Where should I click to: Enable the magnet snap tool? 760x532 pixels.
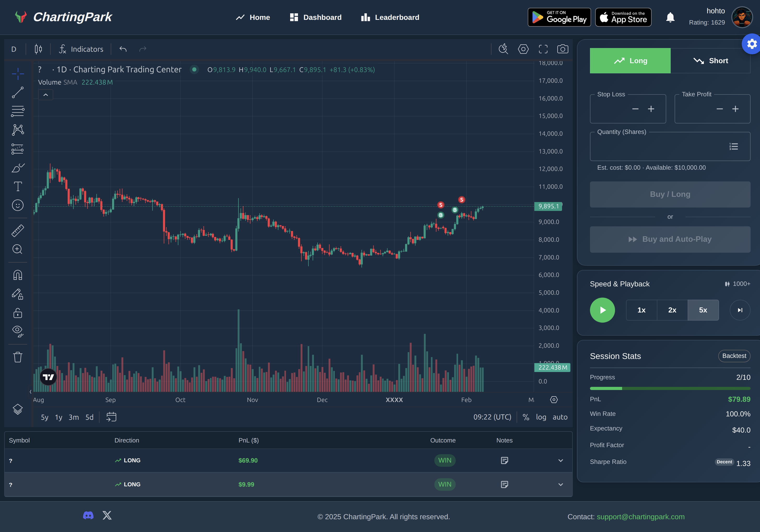[x=17, y=275]
